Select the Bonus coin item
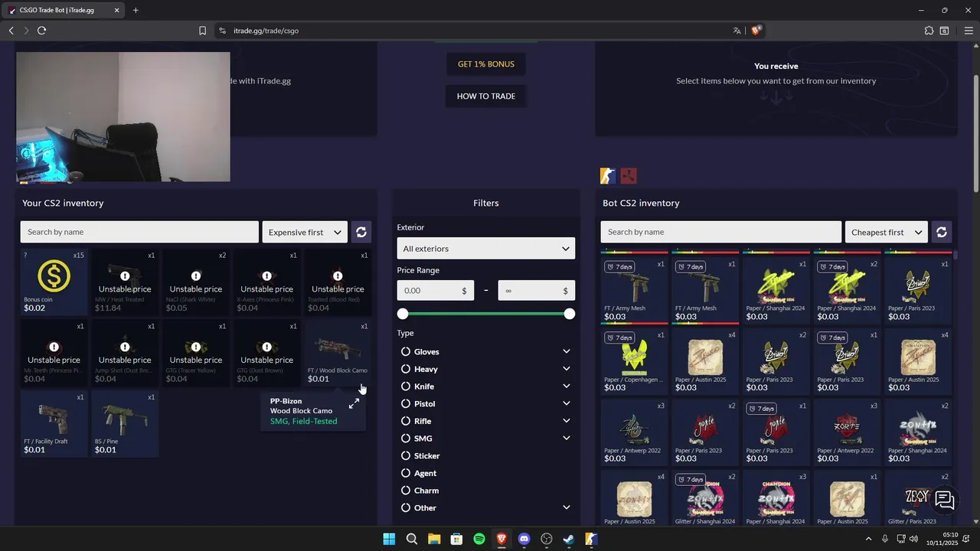 (x=54, y=282)
